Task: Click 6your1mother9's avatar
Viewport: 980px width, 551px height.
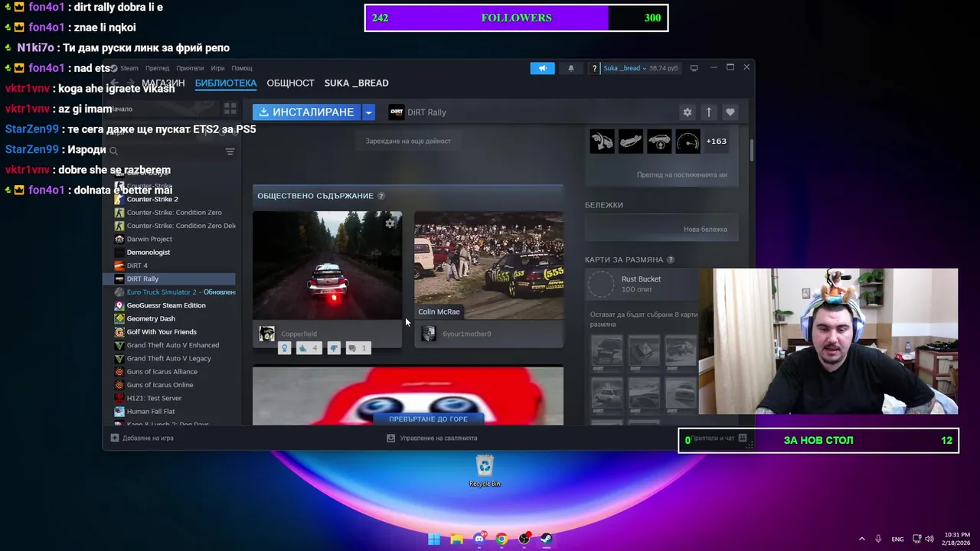Action: click(x=428, y=334)
